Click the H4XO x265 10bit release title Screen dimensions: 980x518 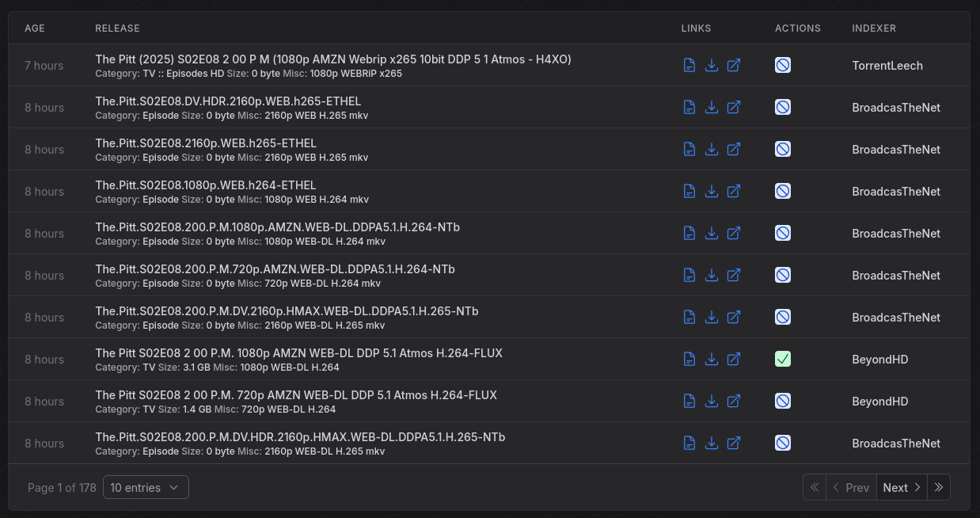pyautogui.click(x=333, y=59)
